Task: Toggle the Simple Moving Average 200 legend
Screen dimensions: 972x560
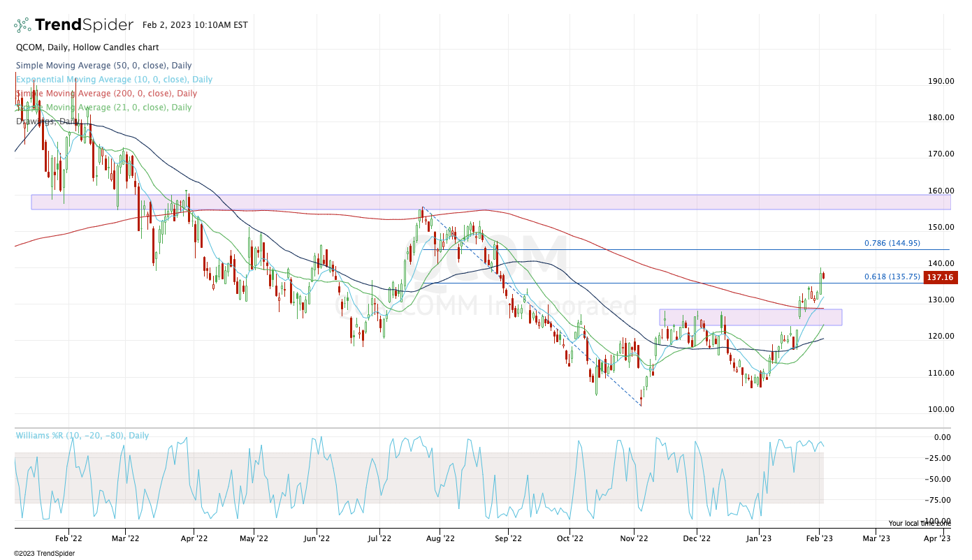Action: tap(106, 94)
